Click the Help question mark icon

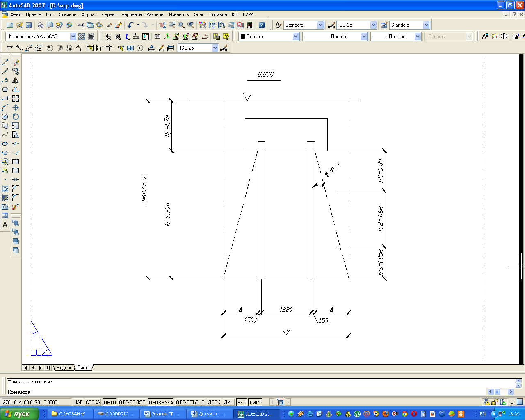[x=262, y=25]
